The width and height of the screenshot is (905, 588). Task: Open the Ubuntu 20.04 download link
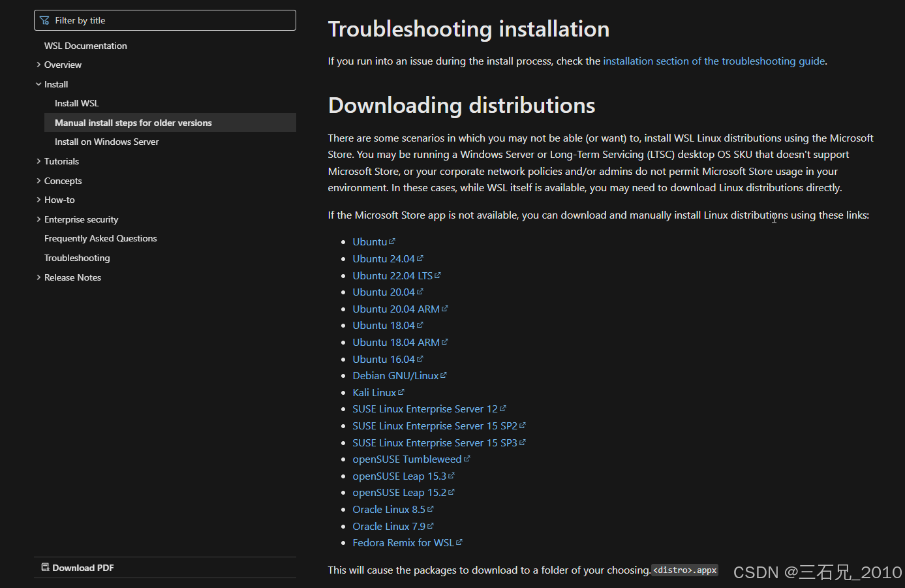[384, 292]
